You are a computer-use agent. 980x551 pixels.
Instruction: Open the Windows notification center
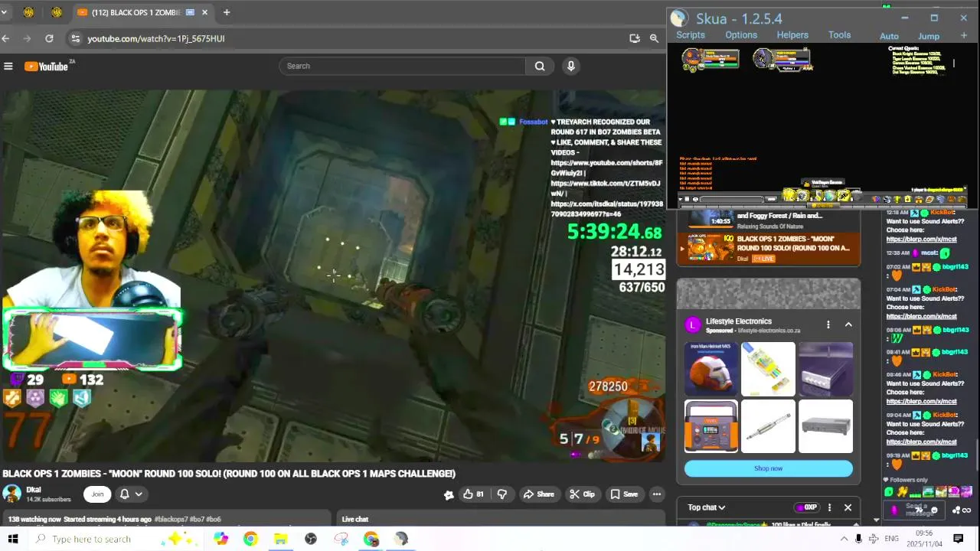click(x=958, y=539)
